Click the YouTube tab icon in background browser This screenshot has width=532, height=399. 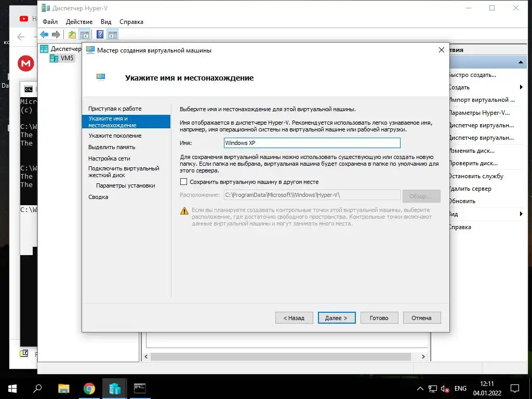pos(24,19)
